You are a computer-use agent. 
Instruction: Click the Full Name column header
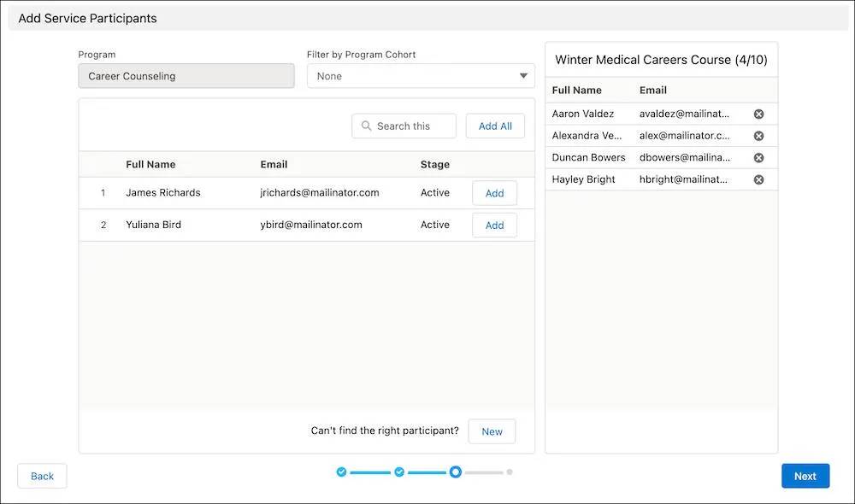[x=150, y=164]
